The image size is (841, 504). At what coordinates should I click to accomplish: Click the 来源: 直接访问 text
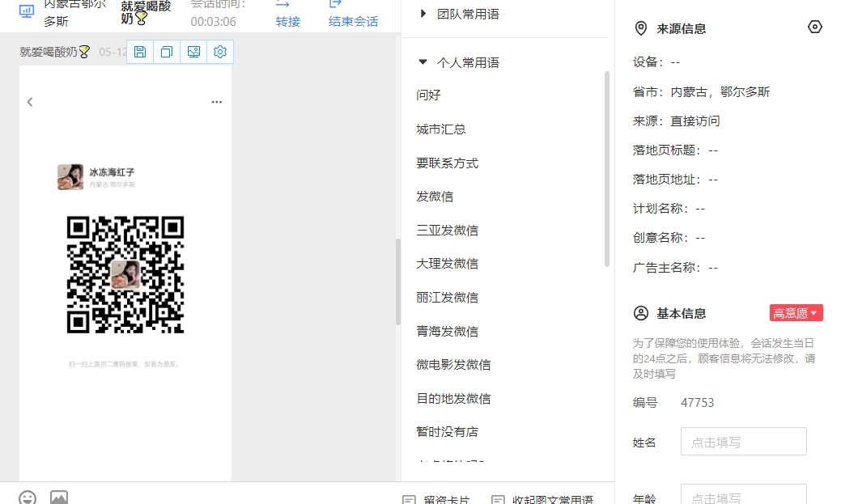click(x=677, y=121)
